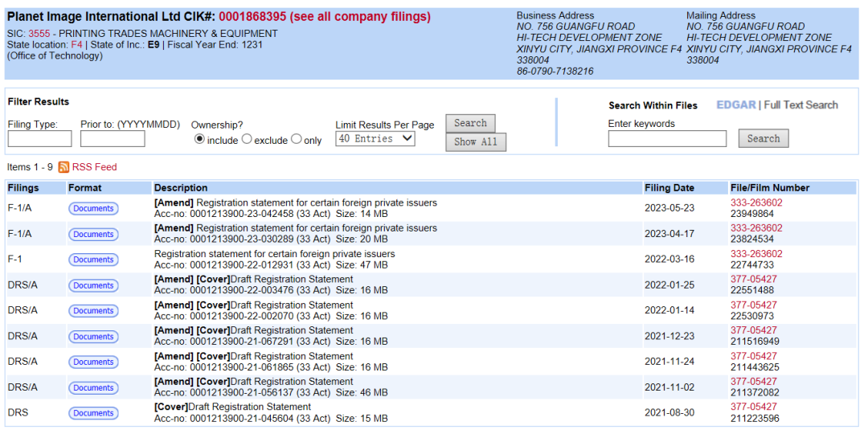
Task: Open file number 377-05427 for film 211516949
Action: [x=753, y=330]
